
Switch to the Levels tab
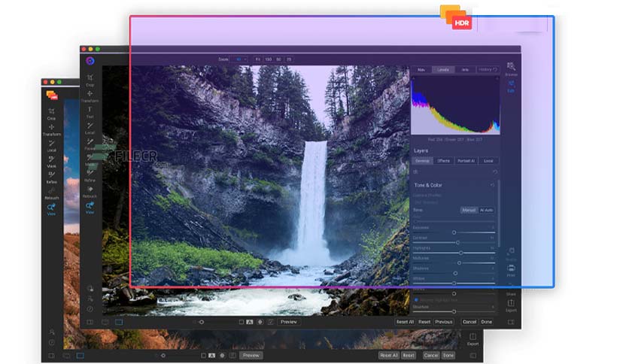[x=443, y=70]
